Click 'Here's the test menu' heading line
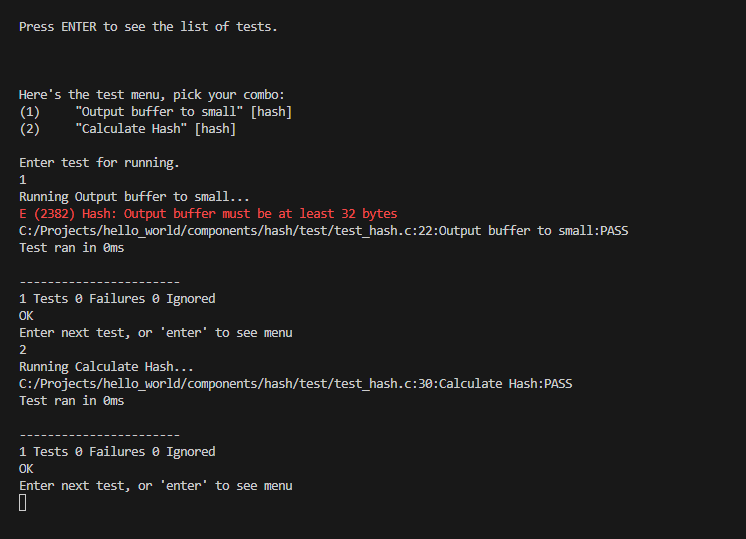 tap(152, 95)
